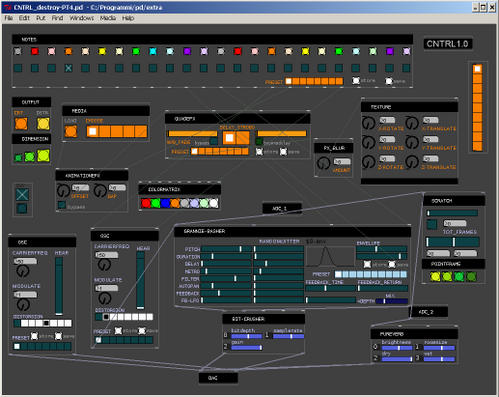
Task: Click the X TRANSLATE number box
Action: [430, 120]
